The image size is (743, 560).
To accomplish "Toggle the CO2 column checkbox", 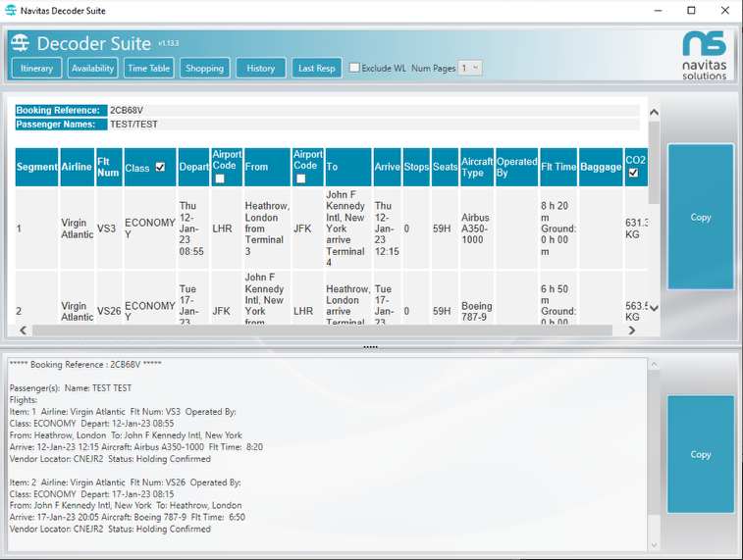I will point(633,174).
